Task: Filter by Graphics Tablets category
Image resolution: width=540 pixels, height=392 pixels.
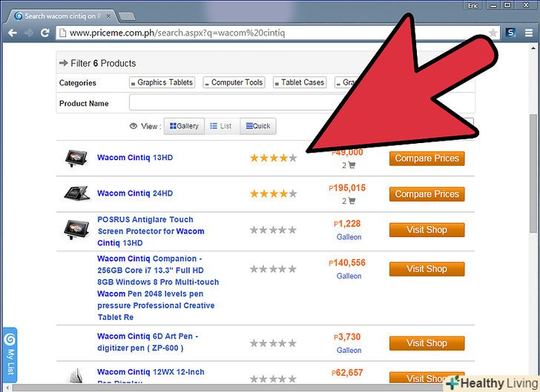Action: pyautogui.click(x=162, y=82)
